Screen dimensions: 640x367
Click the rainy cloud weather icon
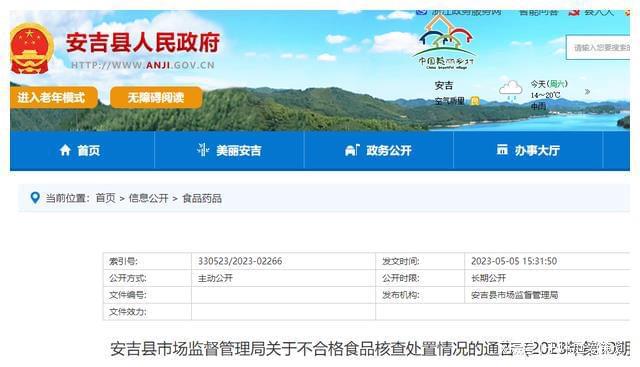510,91
